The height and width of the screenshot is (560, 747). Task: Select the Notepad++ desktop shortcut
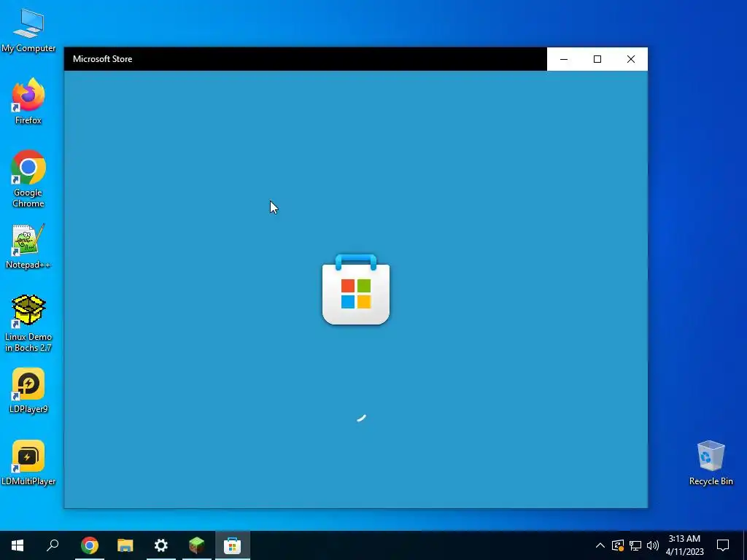[x=28, y=246]
